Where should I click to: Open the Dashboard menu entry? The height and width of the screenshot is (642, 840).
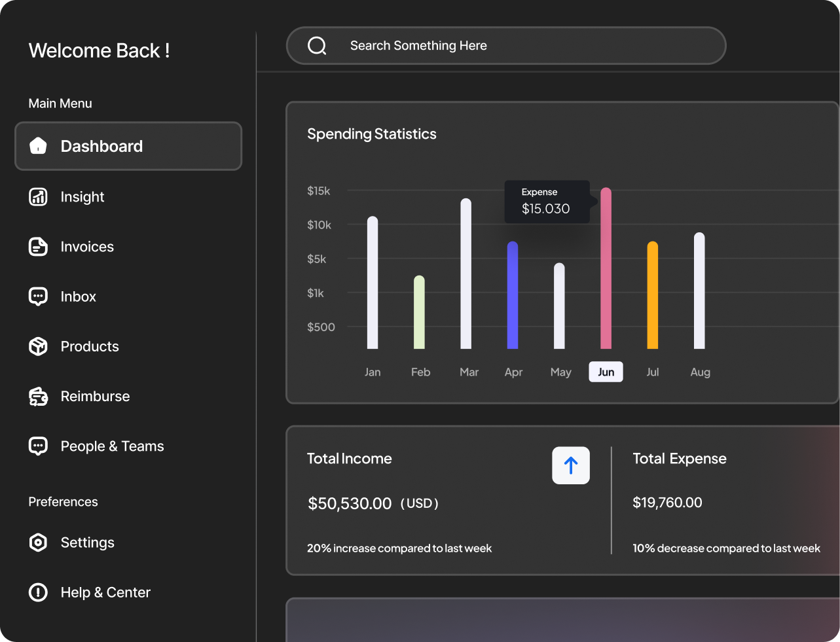[x=101, y=146]
